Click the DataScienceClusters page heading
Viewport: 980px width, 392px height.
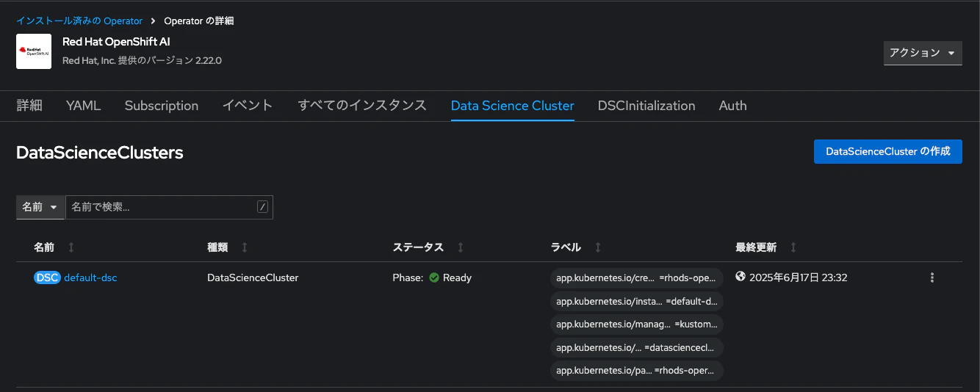[x=100, y=153]
